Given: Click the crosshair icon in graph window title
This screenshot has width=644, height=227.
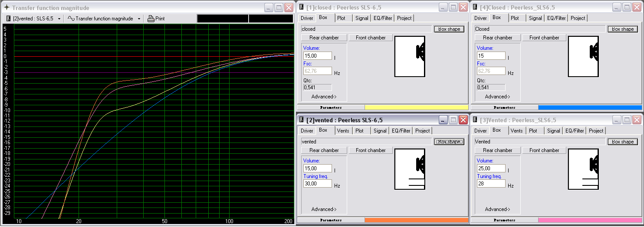Looking at the screenshot, I should (x=7, y=8).
